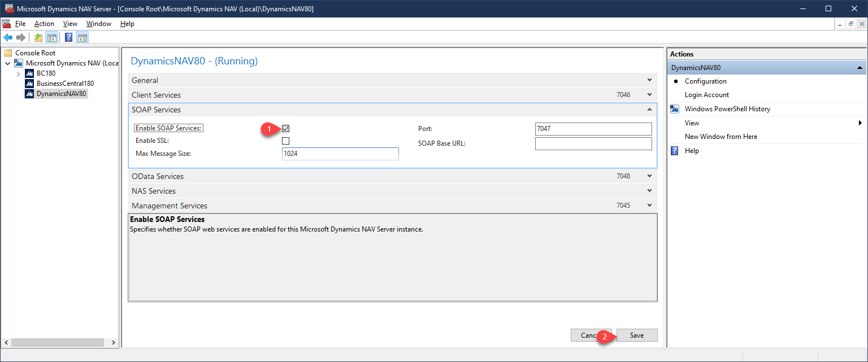Image resolution: width=868 pixels, height=362 pixels.
Task: Click the blue Help question mark toolbar icon
Action: point(68,38)
